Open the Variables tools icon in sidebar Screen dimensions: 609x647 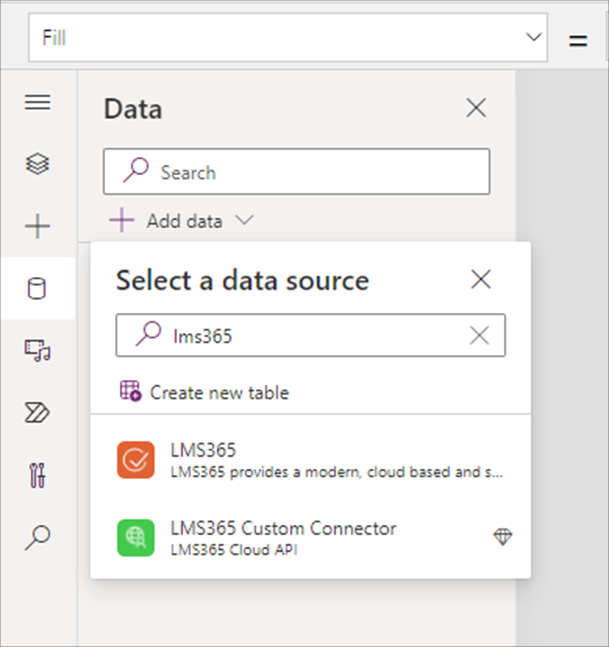(x=37, y=475)
